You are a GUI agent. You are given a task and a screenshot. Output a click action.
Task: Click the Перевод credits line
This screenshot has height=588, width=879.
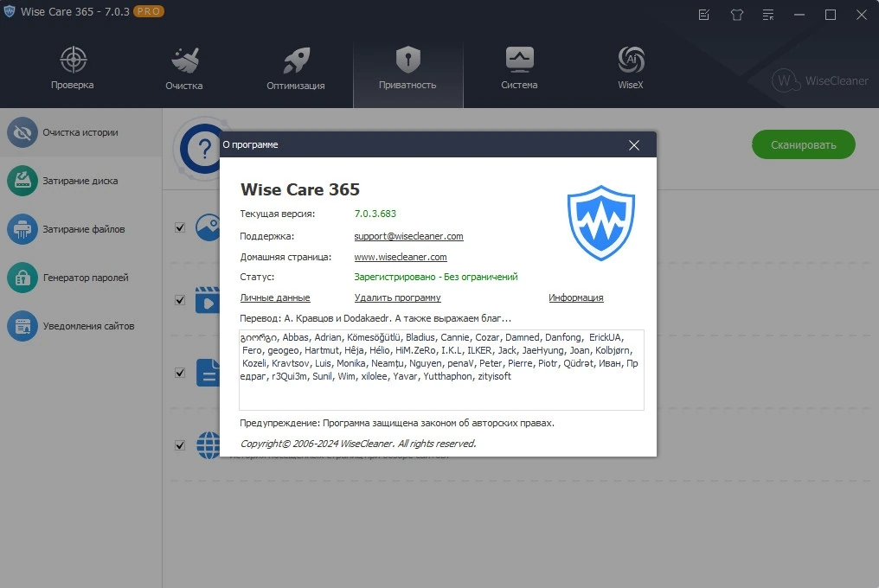pos(375,318)
